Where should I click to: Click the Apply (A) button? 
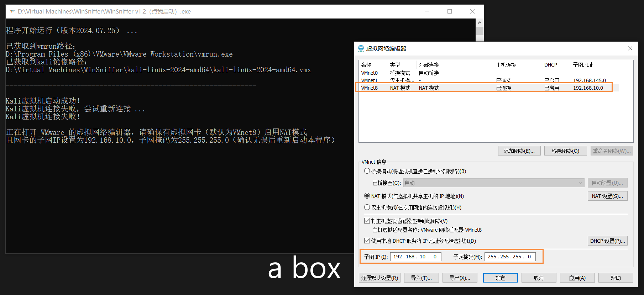(577, 278)
